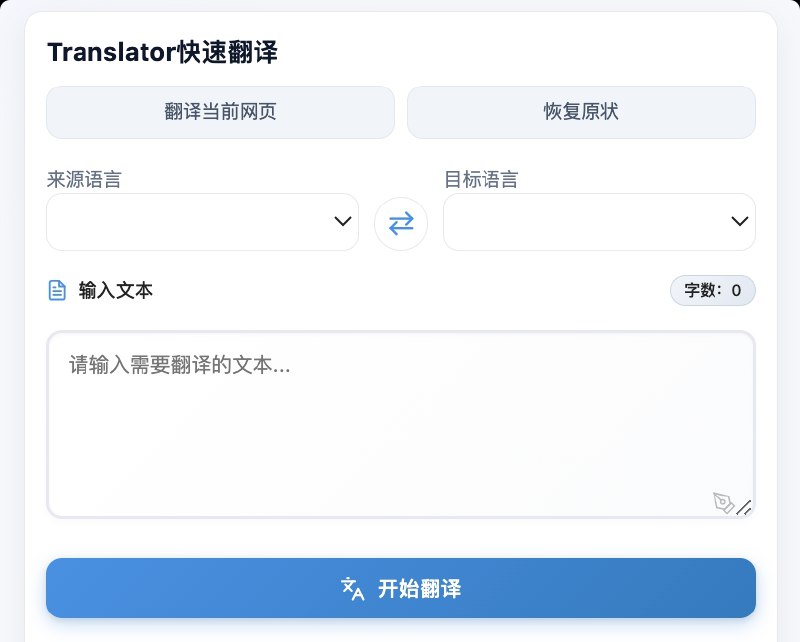
Task: Click the 请输入需要翻译的文本 placeholder area
Action: point(177,365)
